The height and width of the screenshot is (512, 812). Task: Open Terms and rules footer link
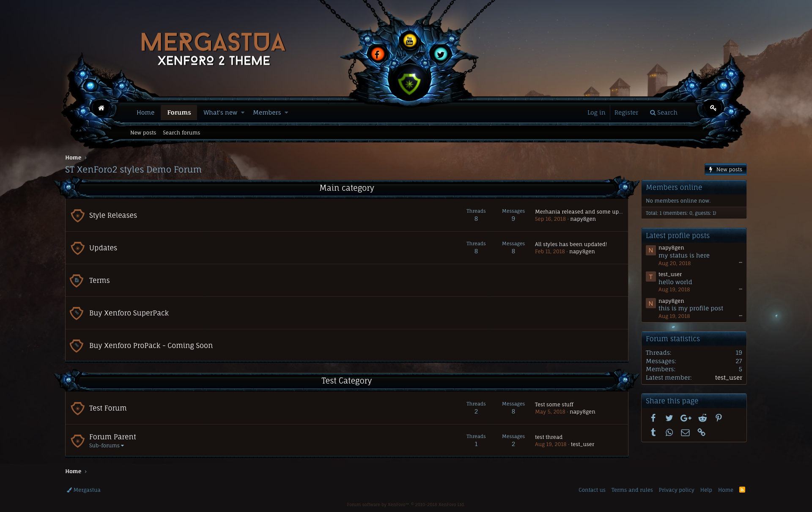pos(632,490)
